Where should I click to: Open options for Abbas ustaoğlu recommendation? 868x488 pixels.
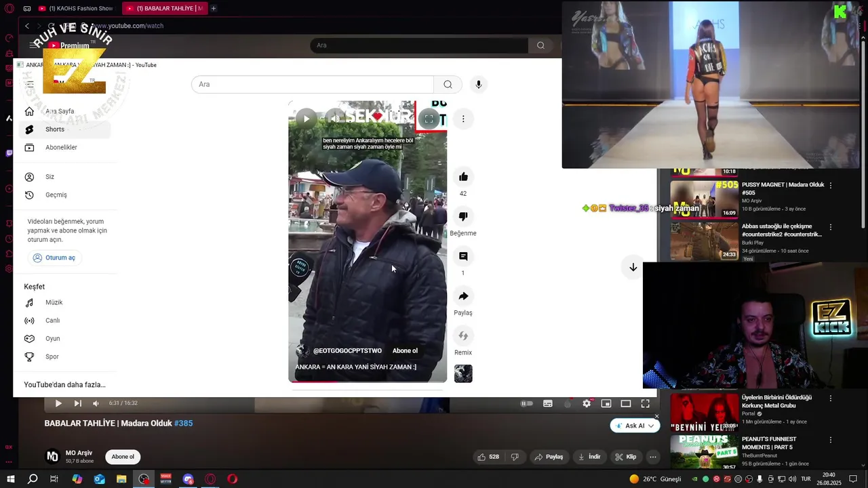pos(831,227)
